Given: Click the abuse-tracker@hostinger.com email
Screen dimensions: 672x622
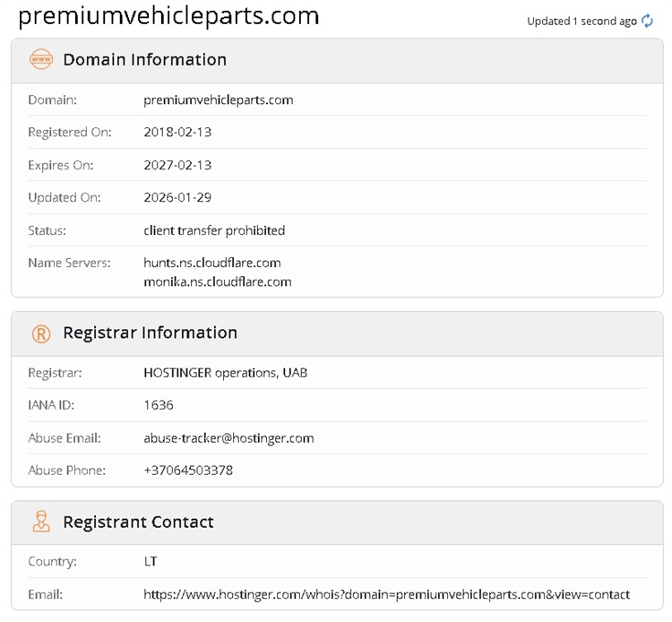Looking at the screenshot, I should [228, 438].
